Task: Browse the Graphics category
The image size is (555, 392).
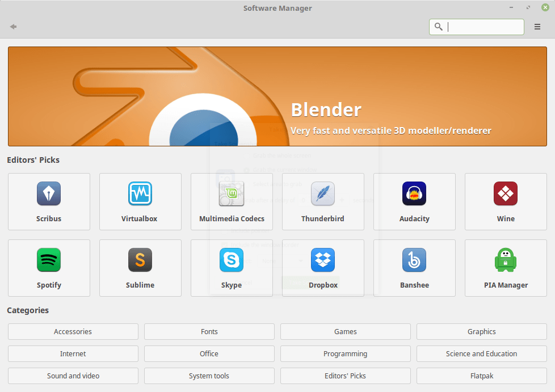Action: coord(482,331)
